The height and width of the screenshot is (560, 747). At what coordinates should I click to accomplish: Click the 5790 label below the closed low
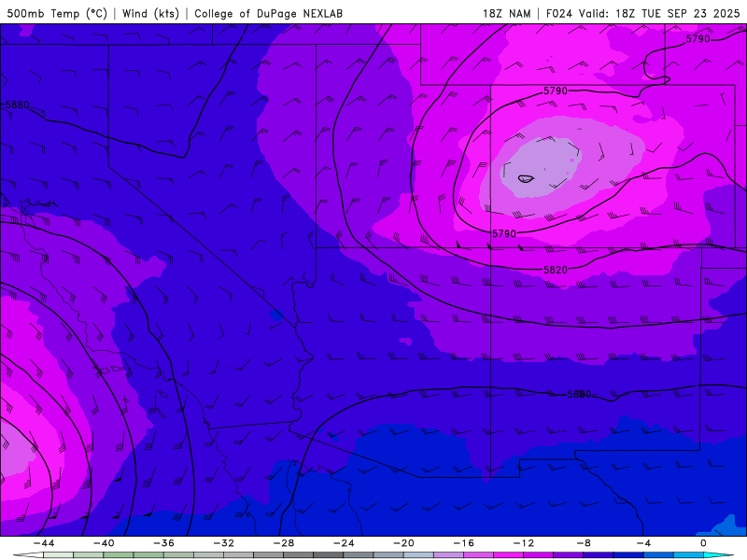coord(504,234)
